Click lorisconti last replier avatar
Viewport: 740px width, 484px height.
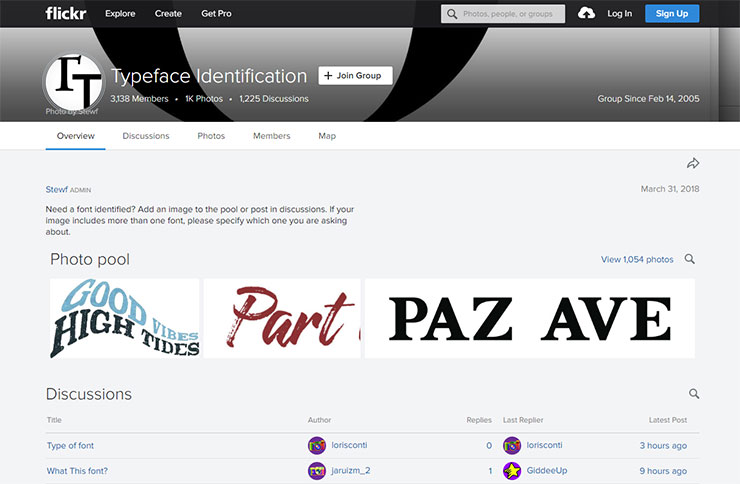click(512, 445)
